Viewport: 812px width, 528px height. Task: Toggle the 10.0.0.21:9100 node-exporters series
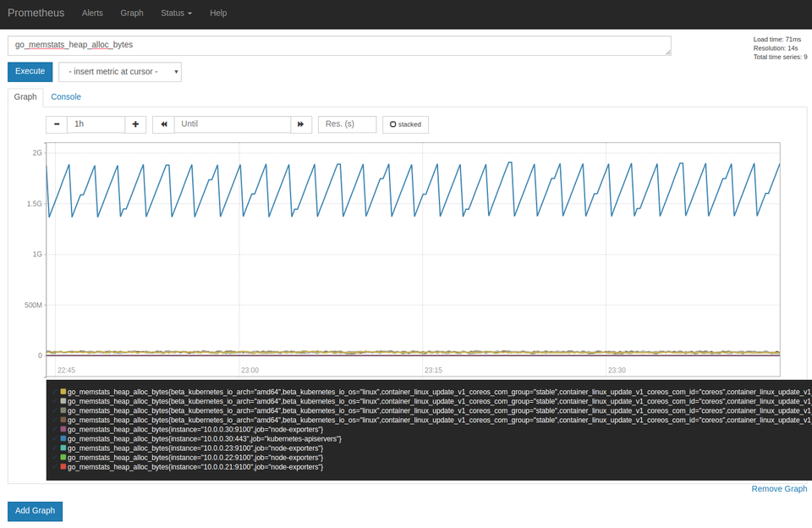(x=194, y=467)
